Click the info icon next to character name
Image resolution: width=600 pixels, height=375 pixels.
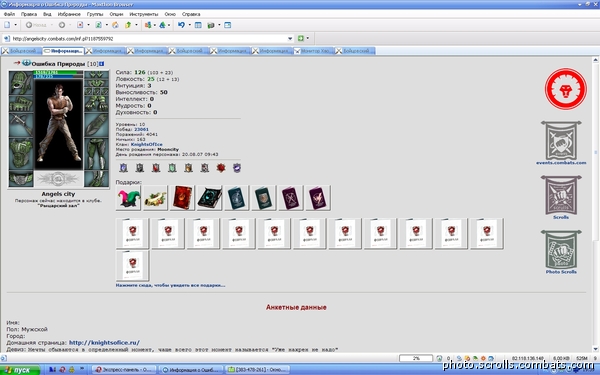pyautogui.click(x=102, y=64)
